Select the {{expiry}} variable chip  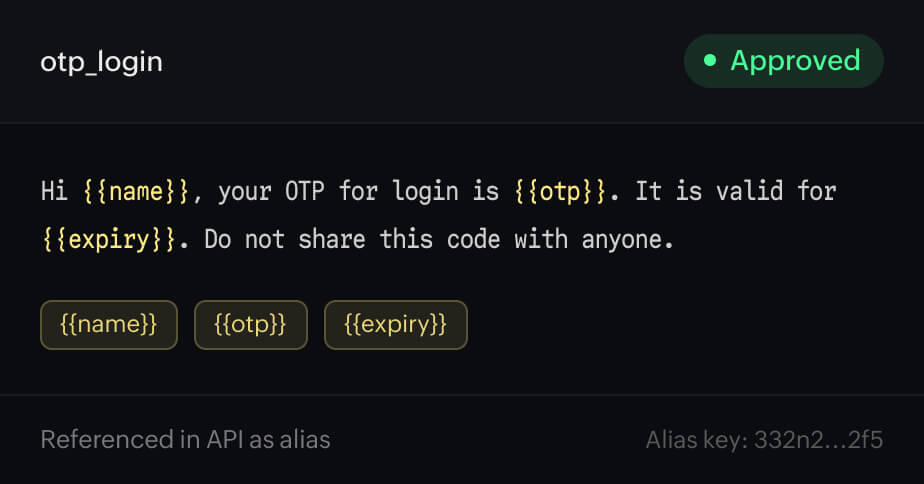[x=396, y=325]
